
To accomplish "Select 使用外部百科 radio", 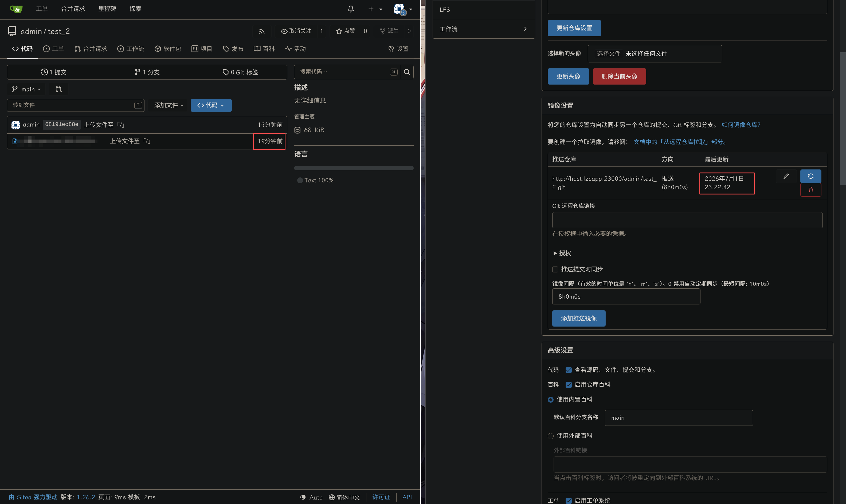I will 551,436.
